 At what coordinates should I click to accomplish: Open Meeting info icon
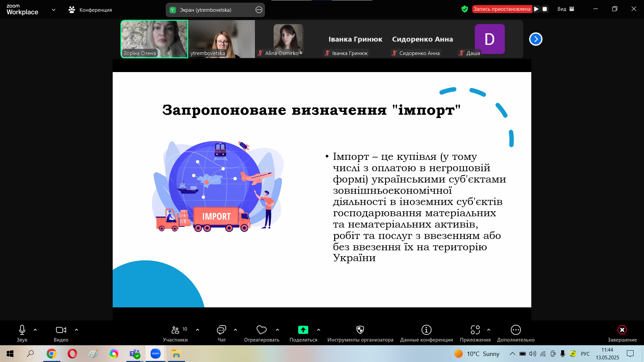426,330
